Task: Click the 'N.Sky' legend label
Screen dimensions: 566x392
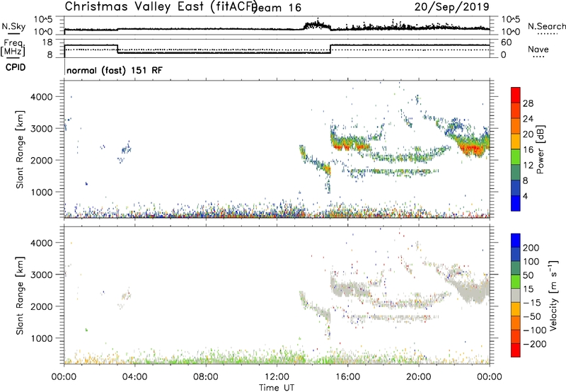Action: (13, 26)
